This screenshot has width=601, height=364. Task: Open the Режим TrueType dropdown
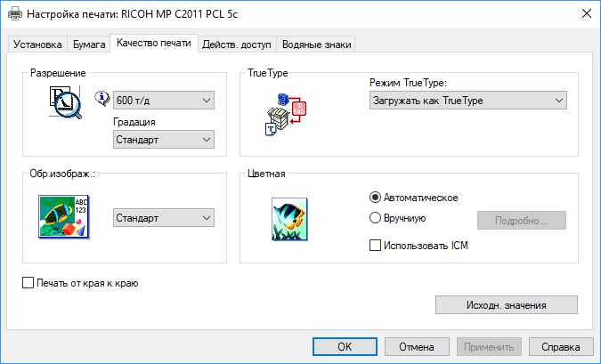tap(467, 101)
